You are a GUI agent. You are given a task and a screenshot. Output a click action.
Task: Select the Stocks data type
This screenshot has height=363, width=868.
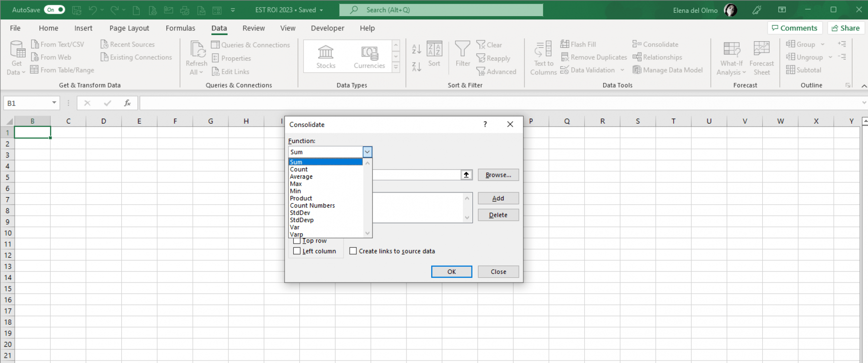point(326,57)
